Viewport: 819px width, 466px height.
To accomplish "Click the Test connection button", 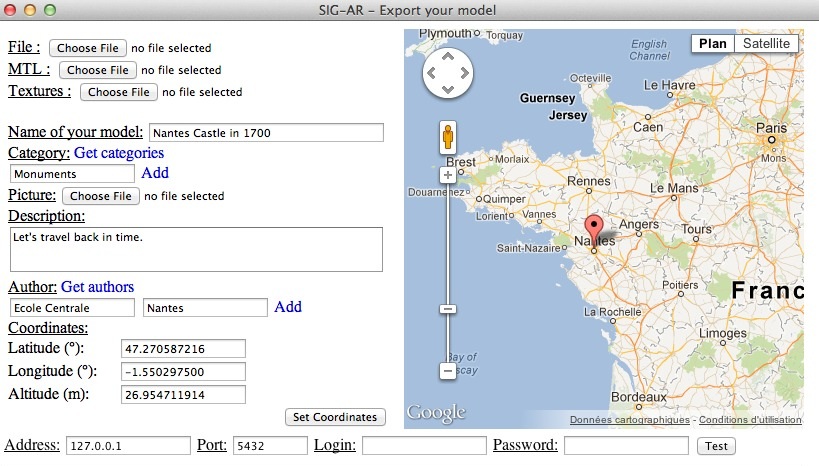I will tap(716, 446).
